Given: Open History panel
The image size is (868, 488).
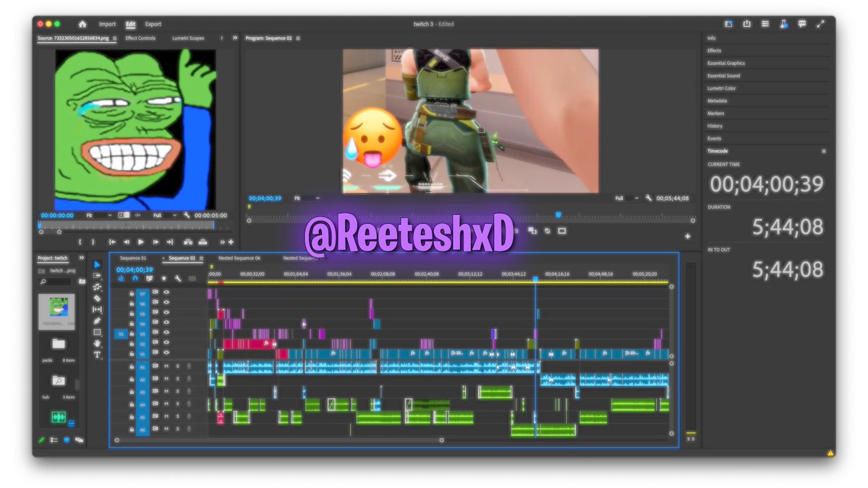Looking at the screenshot, I should click(x=715, y=126).
